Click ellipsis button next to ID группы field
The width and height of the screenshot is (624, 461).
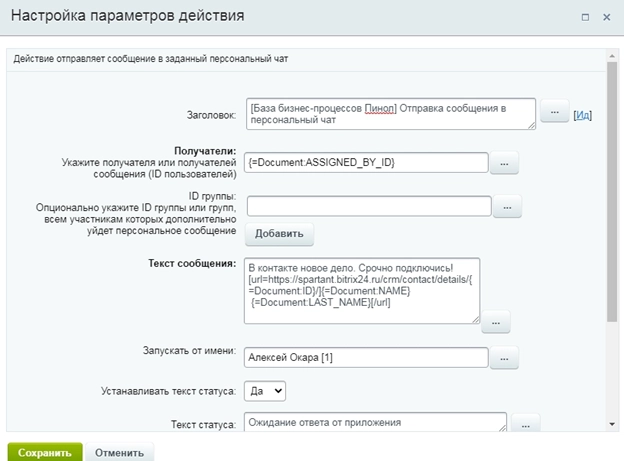[507, 207]
